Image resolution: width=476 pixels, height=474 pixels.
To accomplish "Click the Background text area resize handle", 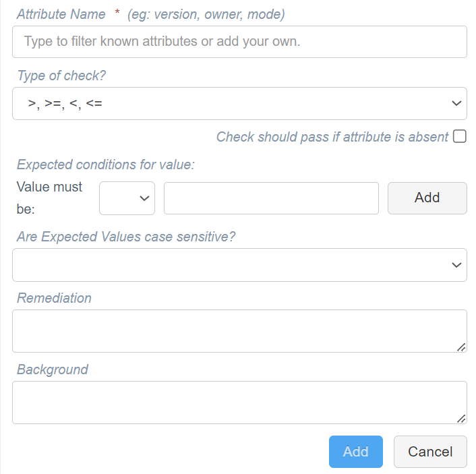I will (x=461, y=419).
